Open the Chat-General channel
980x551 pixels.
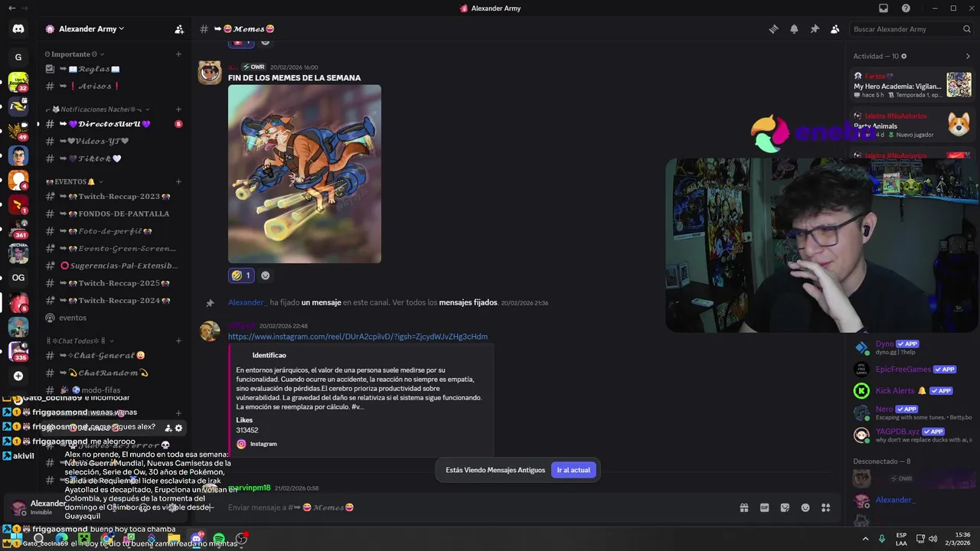[x=113, y=356]
